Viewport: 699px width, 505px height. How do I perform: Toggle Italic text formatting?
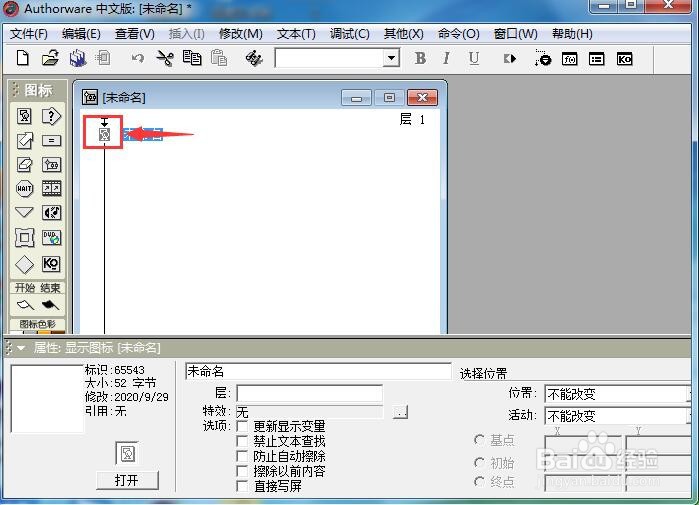(x=446, y=58)
